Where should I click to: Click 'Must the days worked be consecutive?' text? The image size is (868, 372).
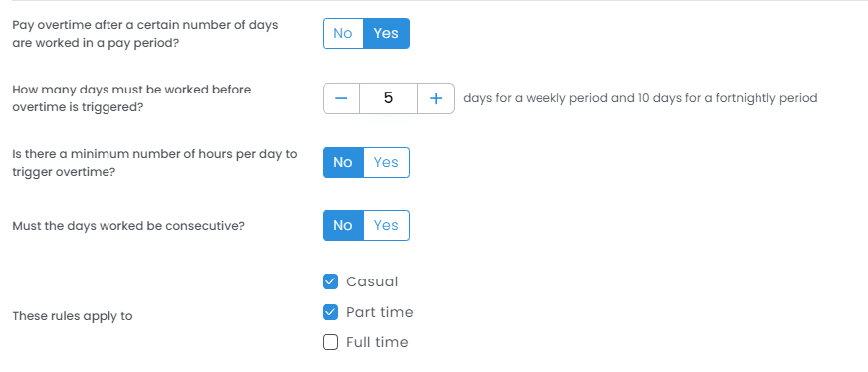click(128, 226)
